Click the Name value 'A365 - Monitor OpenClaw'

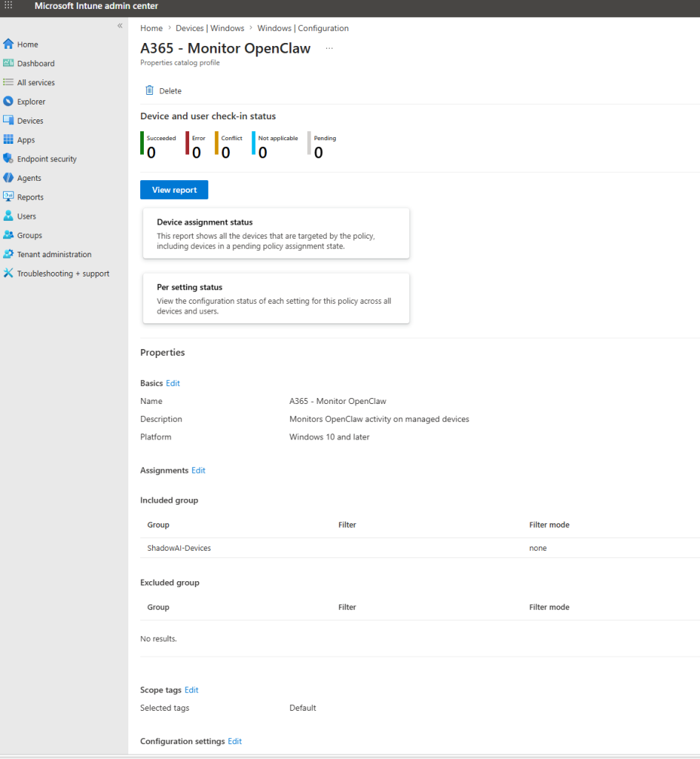338,401
